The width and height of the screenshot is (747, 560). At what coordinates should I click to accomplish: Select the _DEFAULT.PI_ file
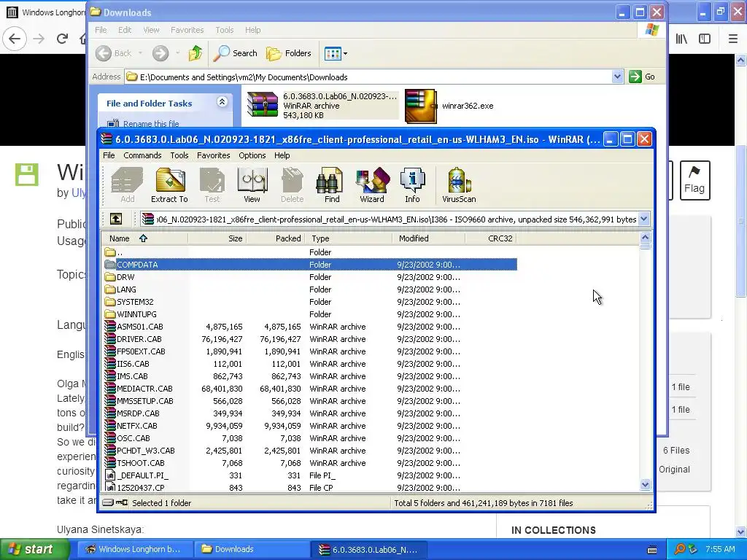tap(310, 475)
